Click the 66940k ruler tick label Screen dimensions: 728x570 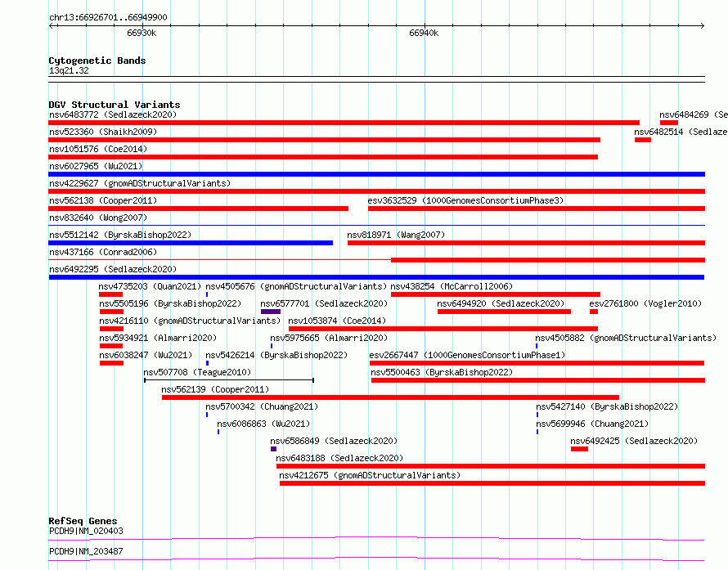(424, 33)
